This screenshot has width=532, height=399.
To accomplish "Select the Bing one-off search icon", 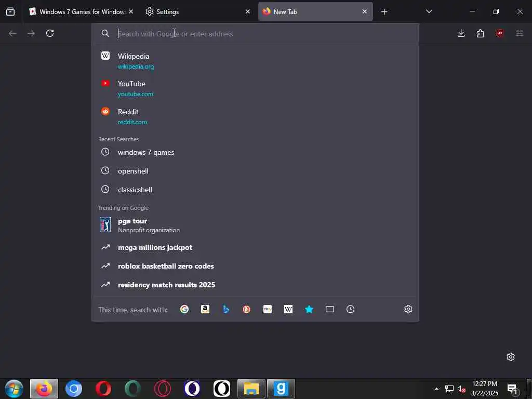I will click(226, 309).
